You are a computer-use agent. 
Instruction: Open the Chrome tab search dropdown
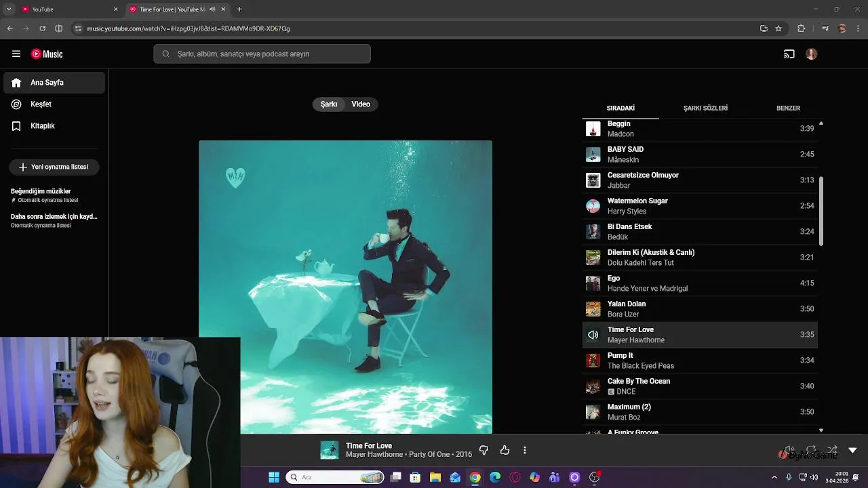[9, 9]
